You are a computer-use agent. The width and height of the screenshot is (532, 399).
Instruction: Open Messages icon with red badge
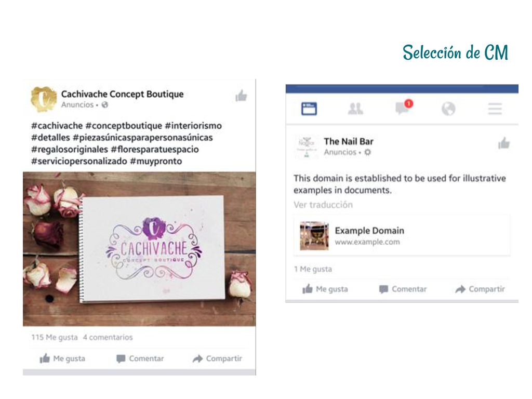(x=404, y=107)
